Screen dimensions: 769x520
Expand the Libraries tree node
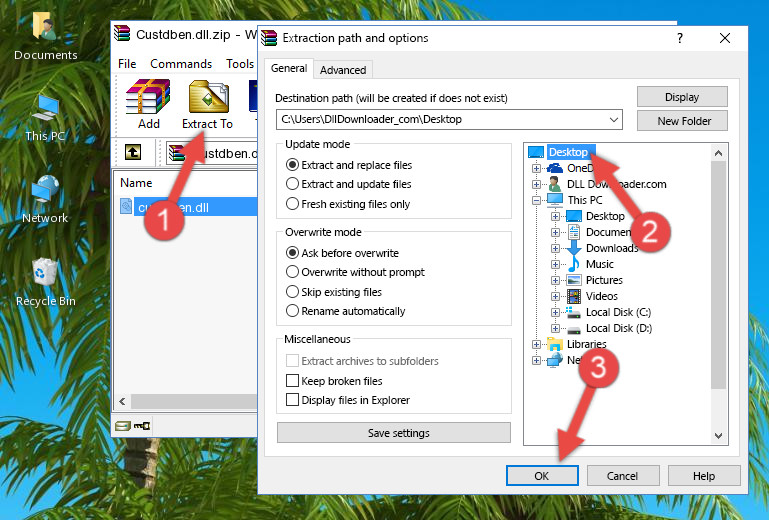click(537, 344)
